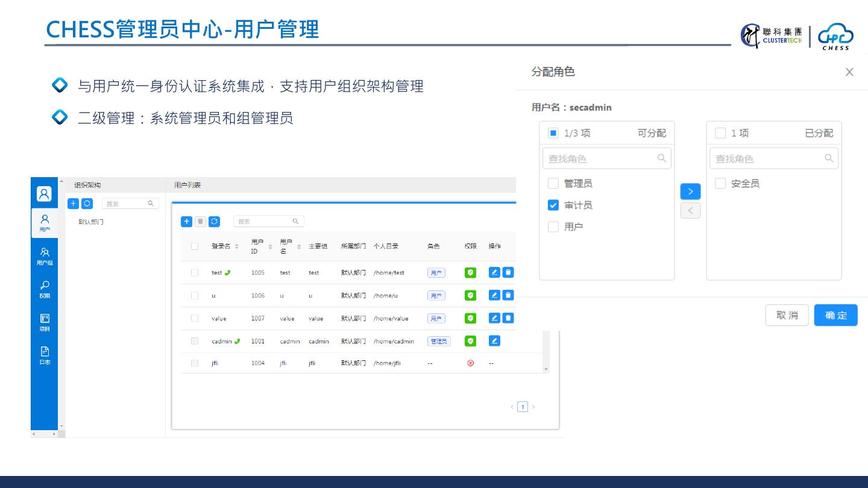Select 默认部门 in organization tree
This screenshot has width=868, height=488.
tap(91, 222)
